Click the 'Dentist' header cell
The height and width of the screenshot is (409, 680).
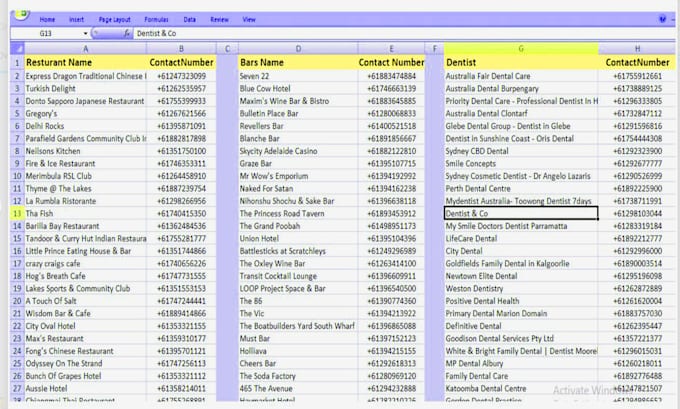pyautogui.click(x=521, y=62)
